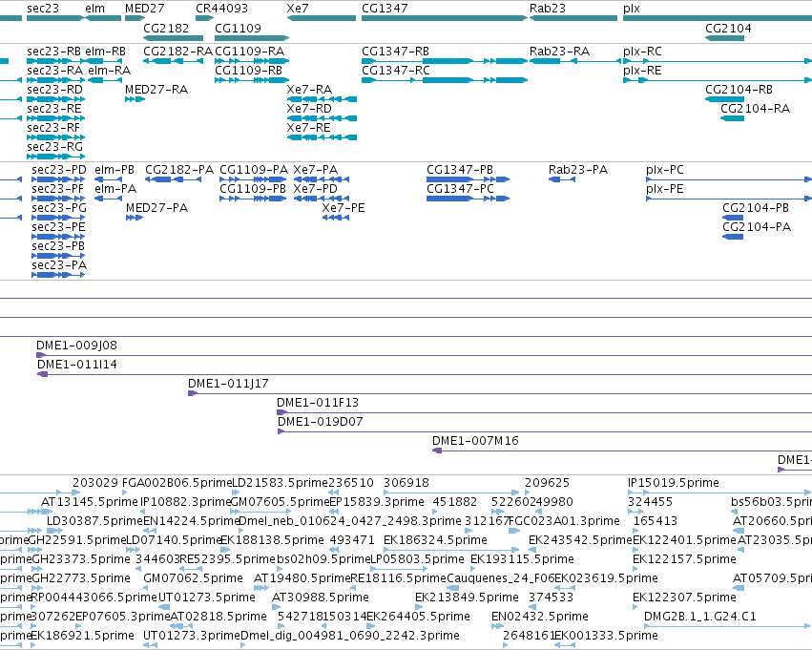Select the plx gene label
The image size is (812, 650).
(x=632, y=9)
